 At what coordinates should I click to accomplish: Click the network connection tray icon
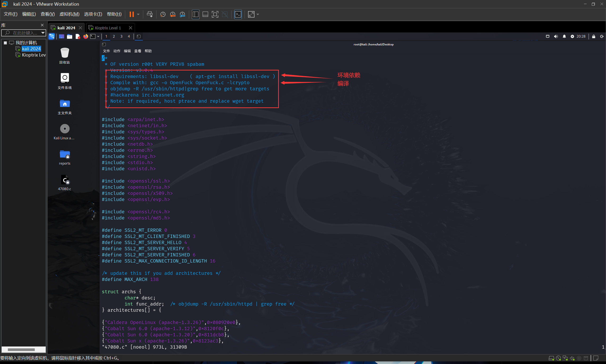[548, 36]
